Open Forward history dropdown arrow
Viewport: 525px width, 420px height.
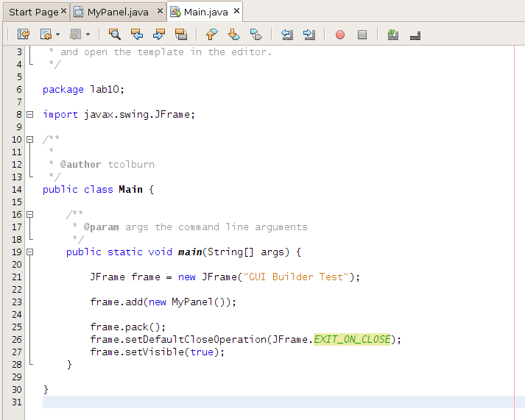click(88, 34)
